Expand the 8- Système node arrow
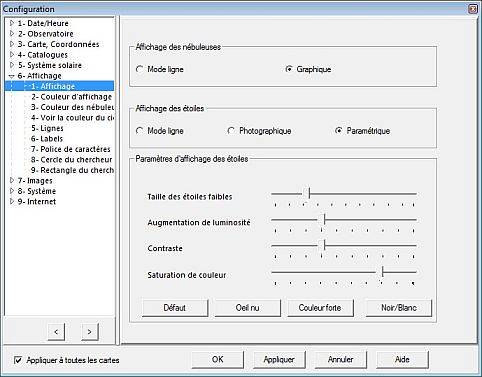482x377 pixels. pyautogui.click(x=12, y=191)
